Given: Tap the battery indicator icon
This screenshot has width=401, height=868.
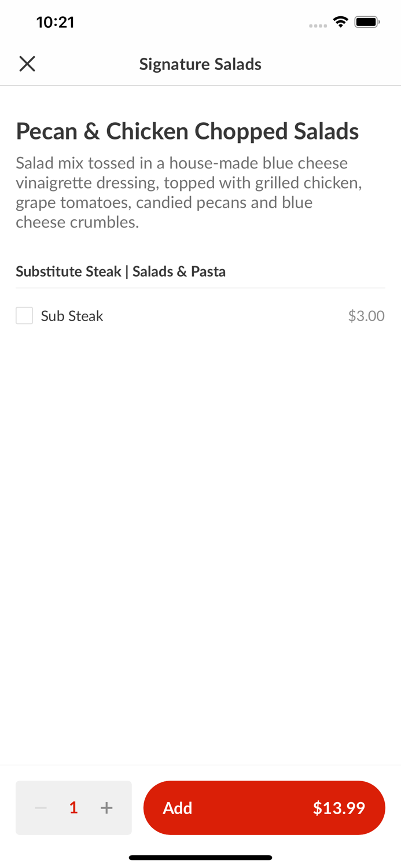Looking at the screenshot, I should pyautogui.click(x=367, y=21).
